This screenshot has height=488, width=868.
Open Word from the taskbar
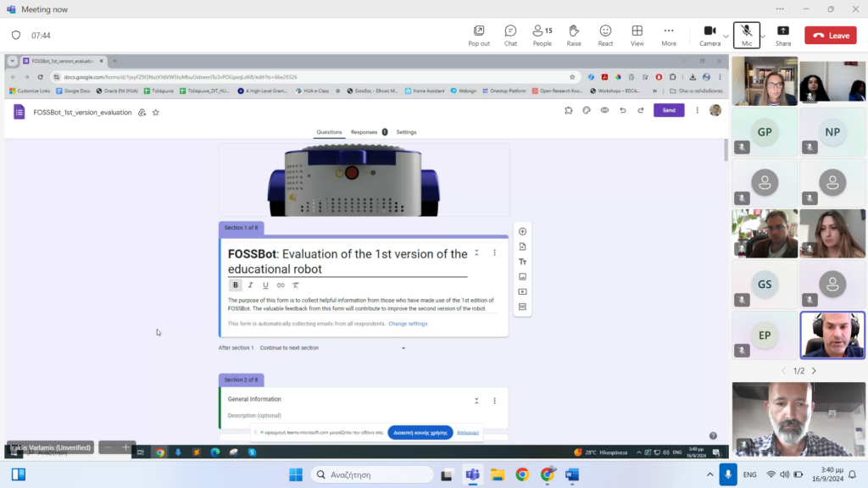572,474
